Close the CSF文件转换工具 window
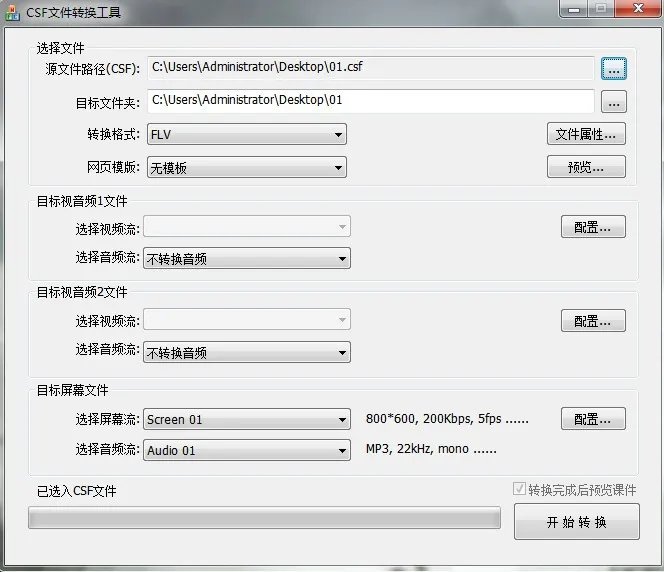The width and height of the screenshot is (664, 572). coord(639,8)
